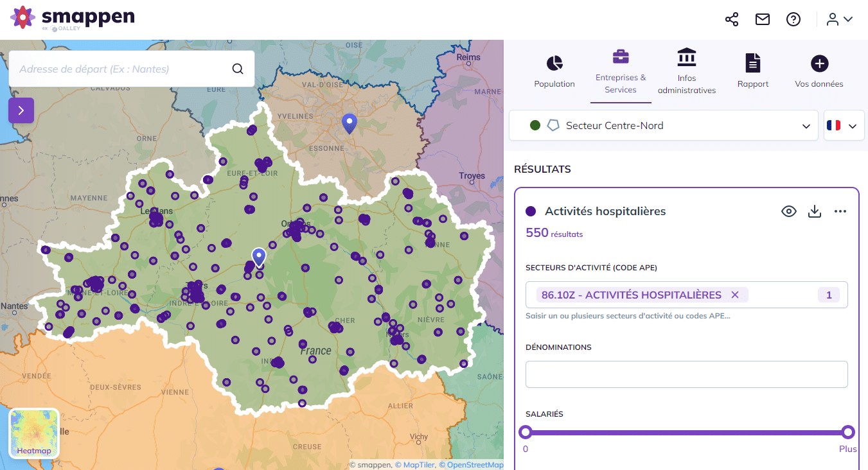Switch to the Entreprises & Services tab

coord(621,71)
